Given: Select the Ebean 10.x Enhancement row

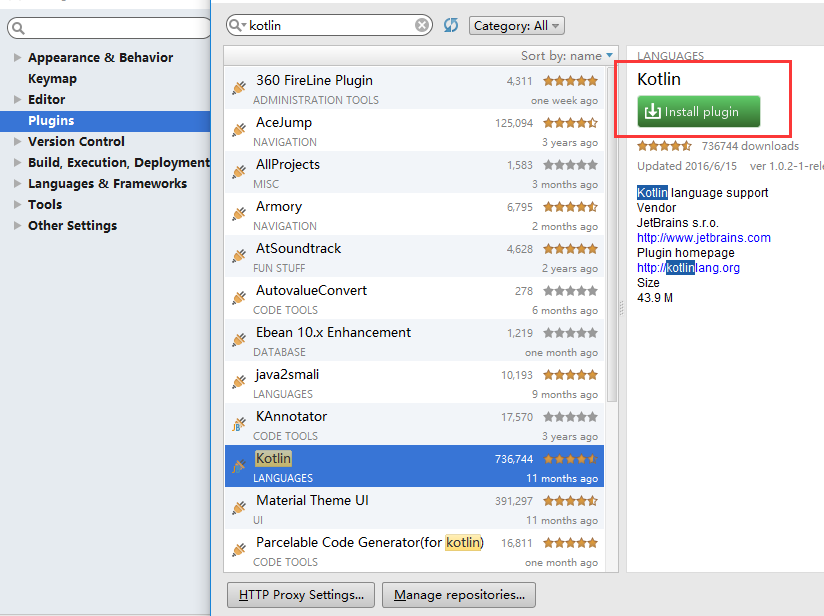Looking at the screenshot, I should coord(414,340).
